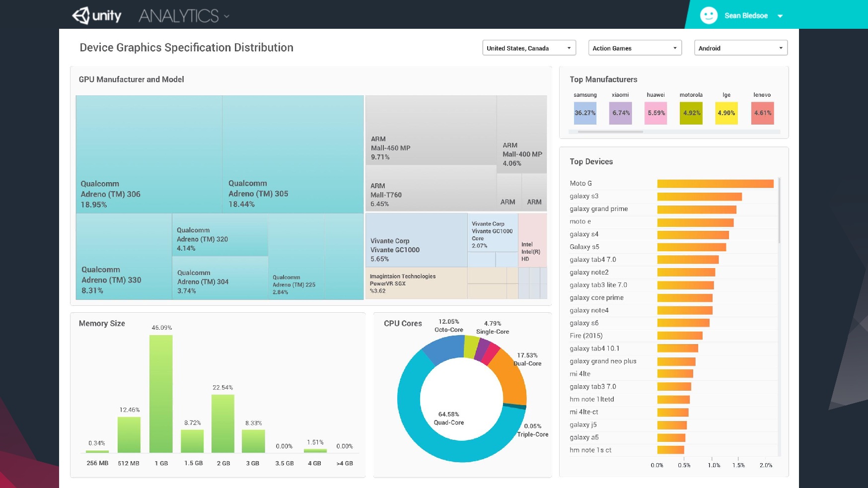Click the ARM Mali-450 MP treemap tile
This screenshot has height=488, width=868.
431,130
